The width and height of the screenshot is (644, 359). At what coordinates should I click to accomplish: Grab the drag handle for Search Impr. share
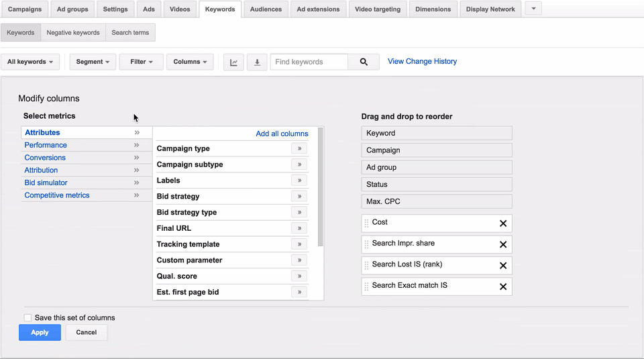366,244
